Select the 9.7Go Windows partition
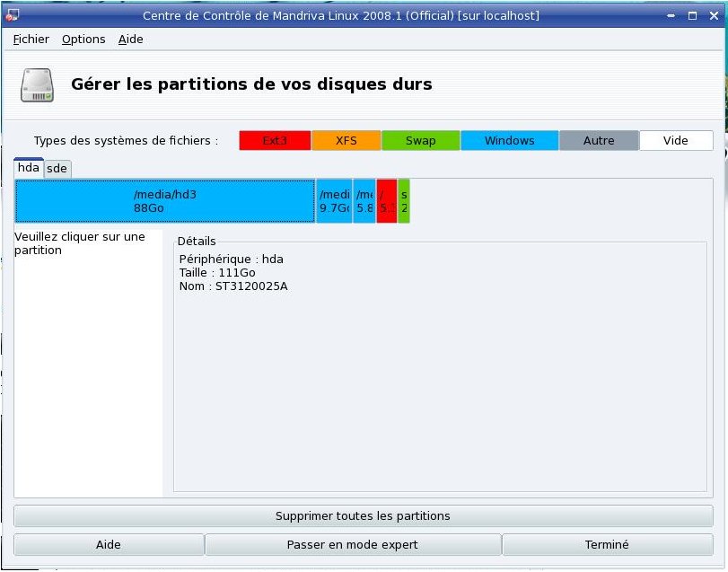This screenshot has width=728, height=572. 334,201
